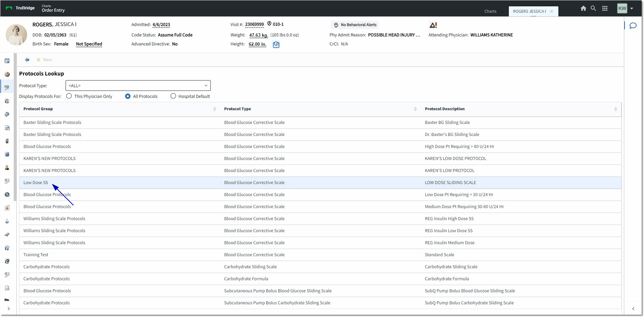
Task: Select SubQ Pump Bolus Carbohydrate Sliding Scale
Action: [x=469, y=303]
